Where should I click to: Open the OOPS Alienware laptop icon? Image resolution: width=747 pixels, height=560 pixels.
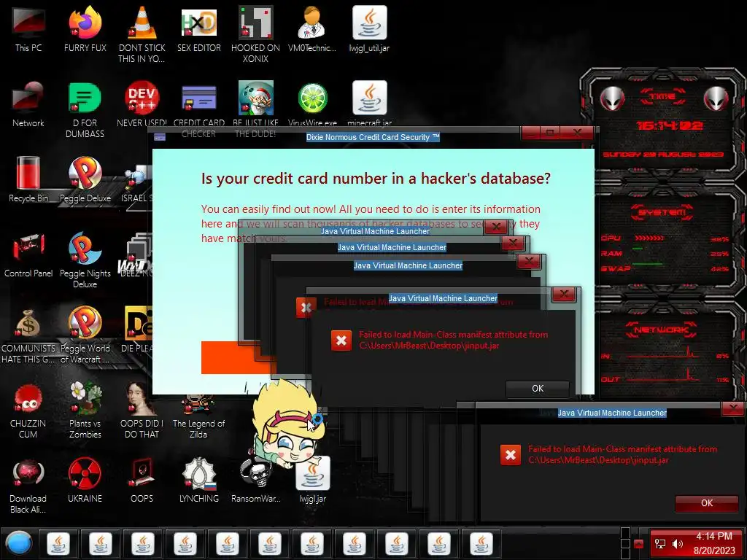[x=142, y=480]
